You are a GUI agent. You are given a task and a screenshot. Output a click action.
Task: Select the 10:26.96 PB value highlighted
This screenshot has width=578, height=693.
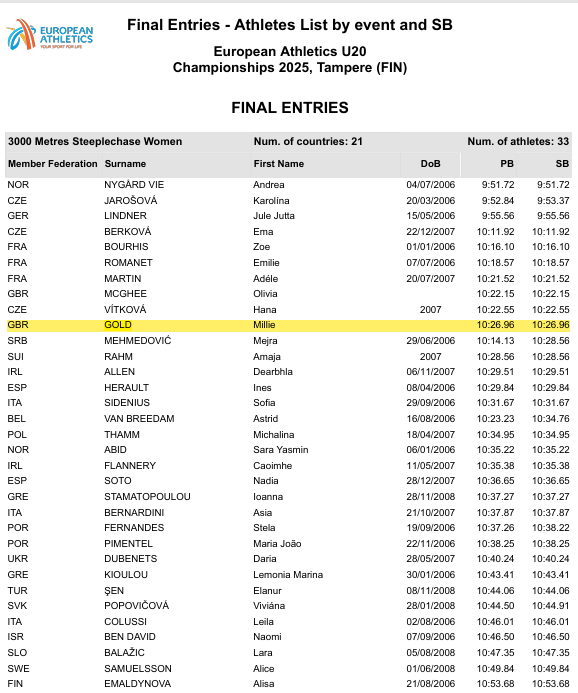tap(495, 325)
